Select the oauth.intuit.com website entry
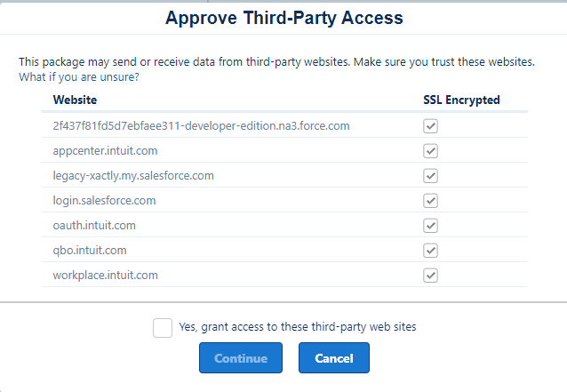The image size is (567, 392). pyautogui.click(x=94, y=226)
